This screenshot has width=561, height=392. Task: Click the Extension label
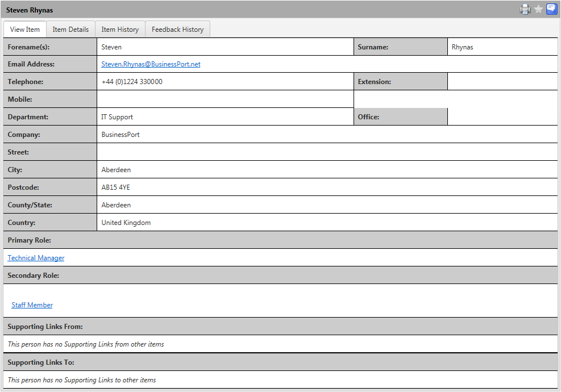tap(374, 82)
